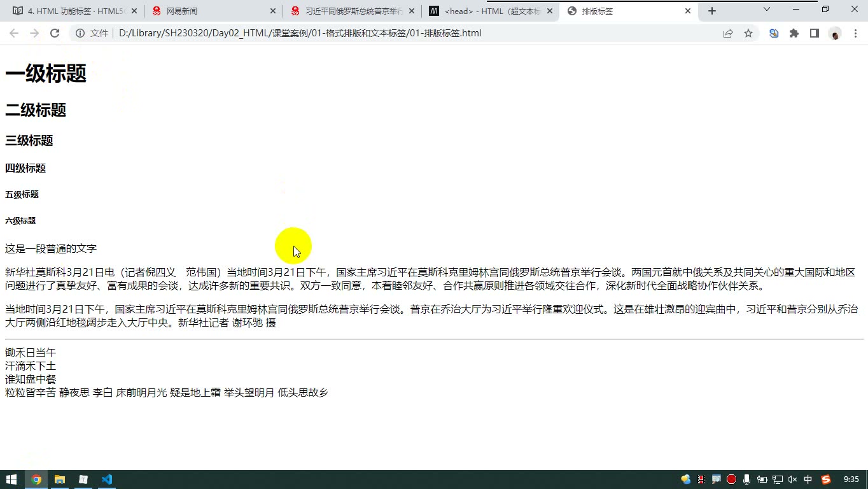
Task: Click the text 这是一段普通的文字
Action: click(x=51, y=248)
